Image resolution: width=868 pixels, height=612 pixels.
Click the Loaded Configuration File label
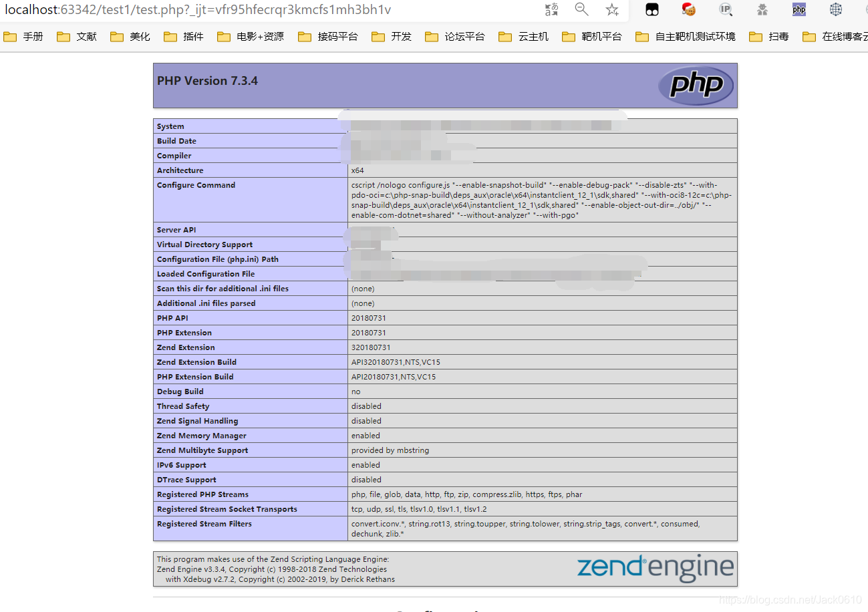click(x=206, y=274)
